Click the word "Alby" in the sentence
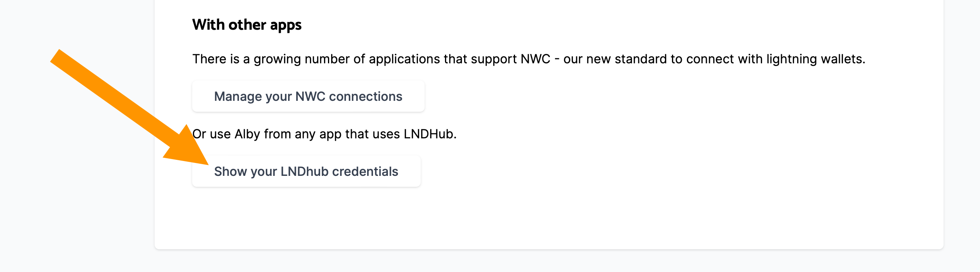980x272 pixels. [247, 134]
